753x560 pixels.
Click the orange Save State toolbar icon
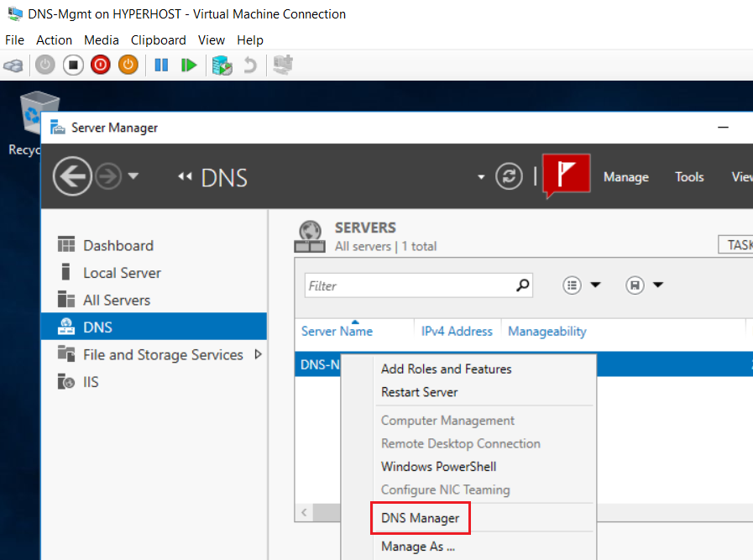tap(128, 65)
